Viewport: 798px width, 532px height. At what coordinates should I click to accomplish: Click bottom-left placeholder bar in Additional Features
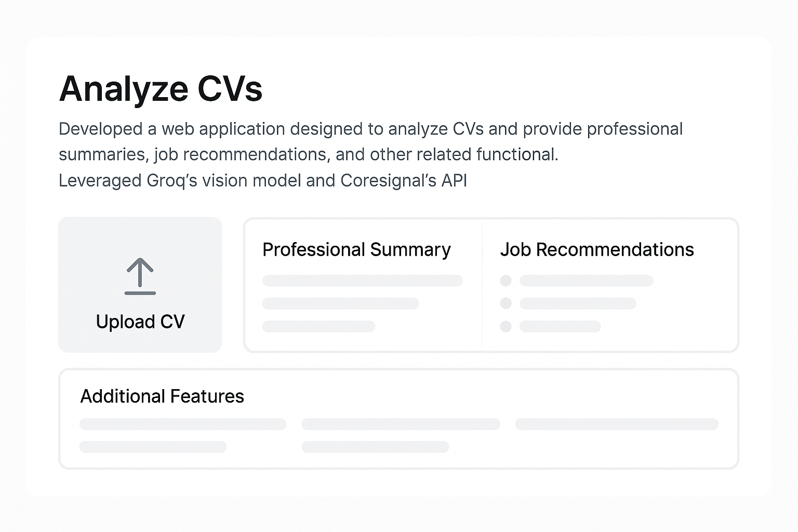[153, 447]
